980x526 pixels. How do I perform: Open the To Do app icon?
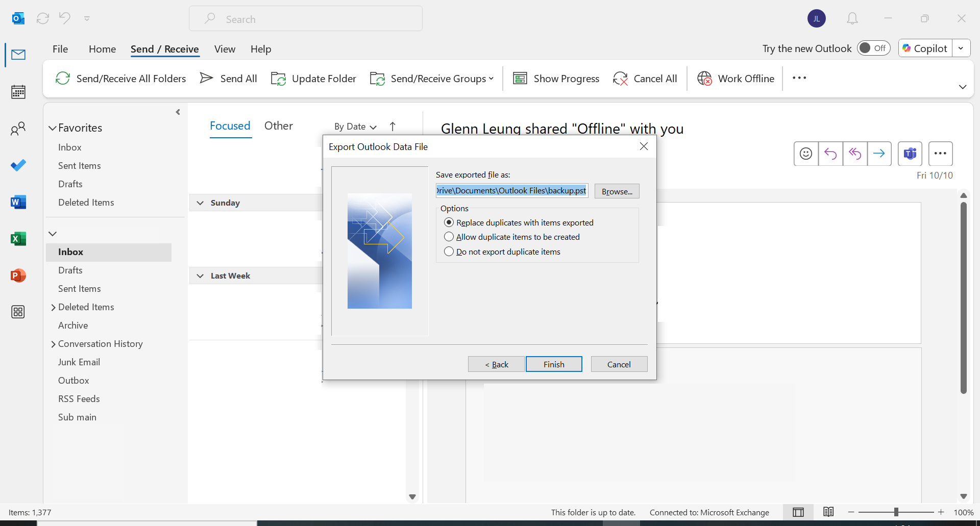point(18,165)
